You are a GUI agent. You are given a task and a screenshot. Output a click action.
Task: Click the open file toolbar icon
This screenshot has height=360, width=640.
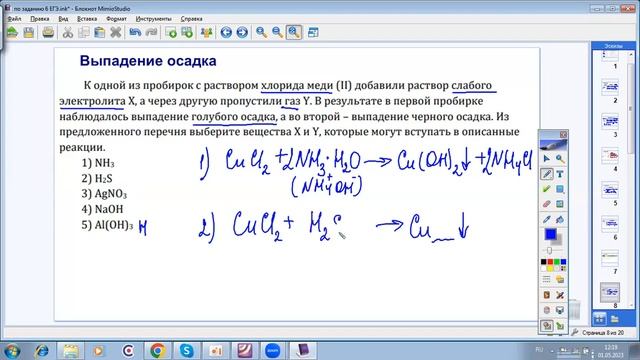tap(12, 32)
